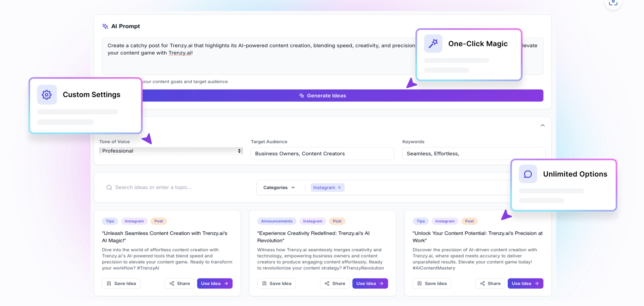Click the AI Prompt heading text

125,26
